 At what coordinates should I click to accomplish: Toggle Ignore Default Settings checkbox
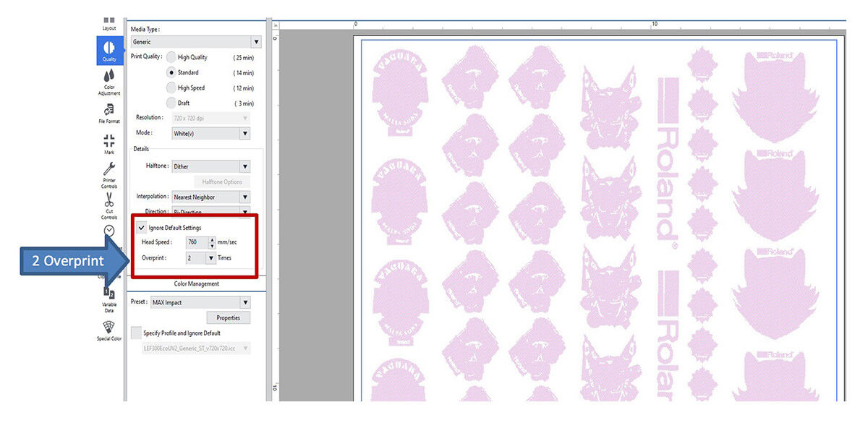coord(142,228)
